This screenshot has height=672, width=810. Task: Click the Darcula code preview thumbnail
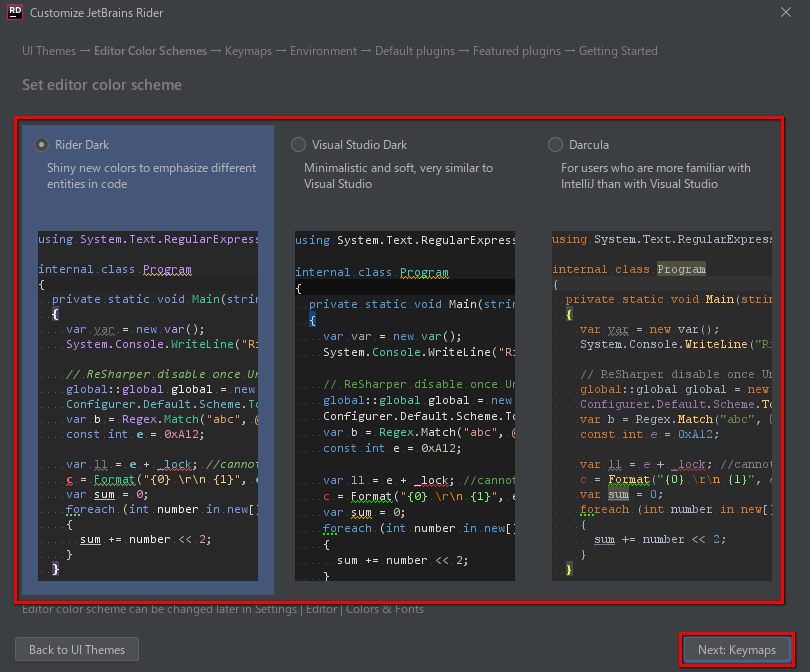[x=662, y=406]
